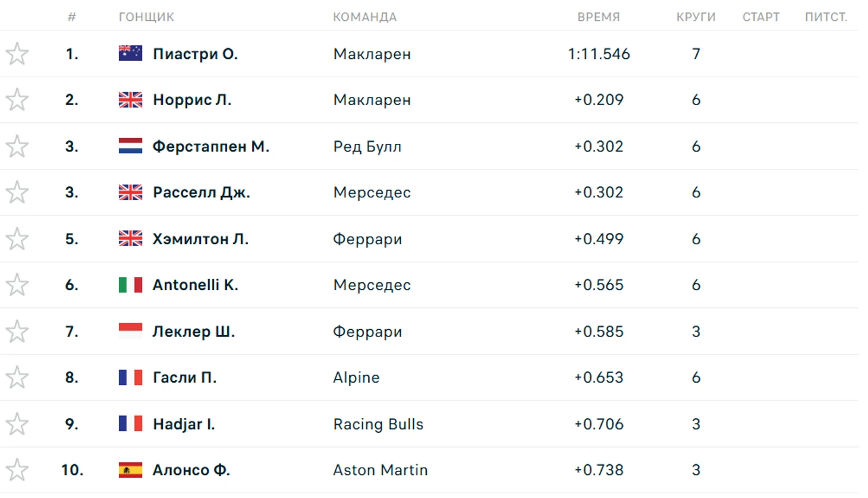Sort by the ГОНЩИК column header
Screen dimensions: 868x498
(x=146, y=17)
